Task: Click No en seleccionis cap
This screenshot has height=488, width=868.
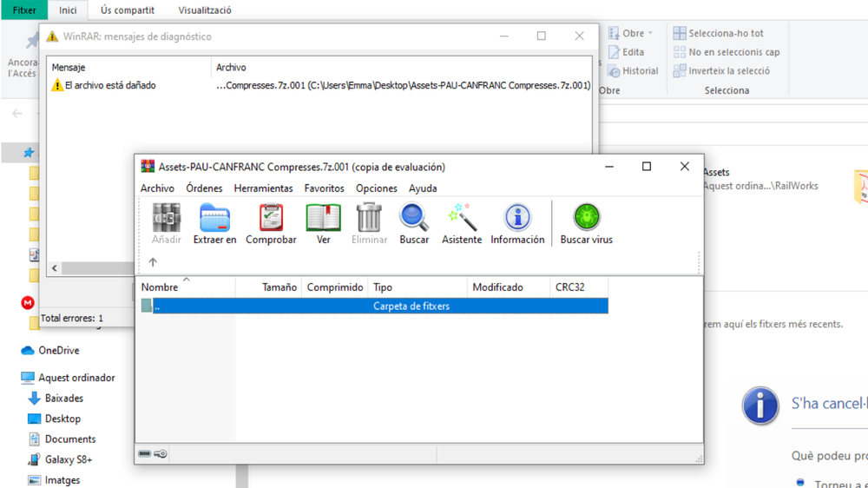Action: pos(727,52)
